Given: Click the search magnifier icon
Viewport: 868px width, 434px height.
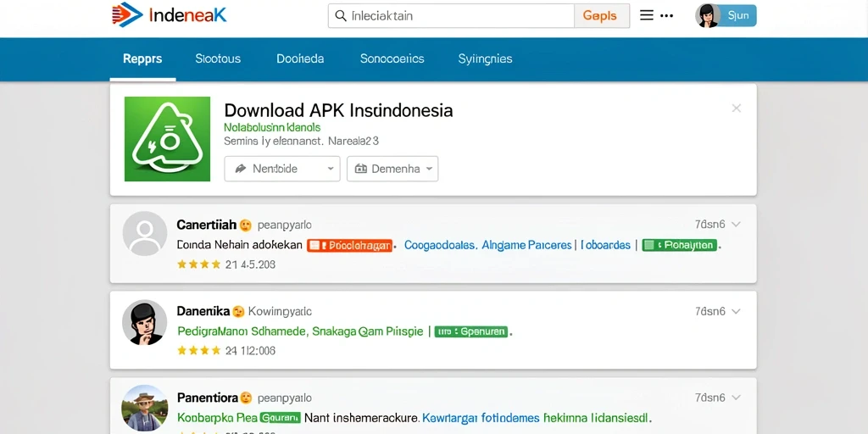Looking at the screenshot, I should [x=341, y=15].
